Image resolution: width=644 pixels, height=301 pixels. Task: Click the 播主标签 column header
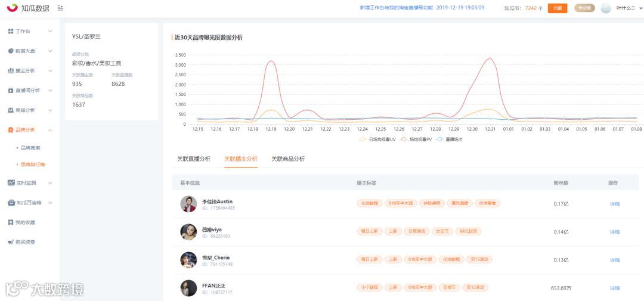(x=366, y=183)
